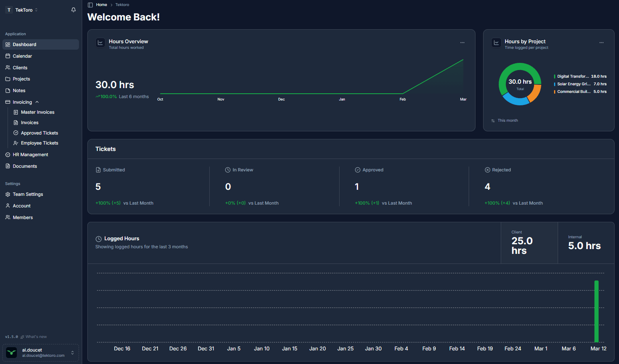Collapse the Invoicing section chevron
Image resolution: width=619 pixels, height=364 pixels.
pyautogui.click(x=37, y=102)
